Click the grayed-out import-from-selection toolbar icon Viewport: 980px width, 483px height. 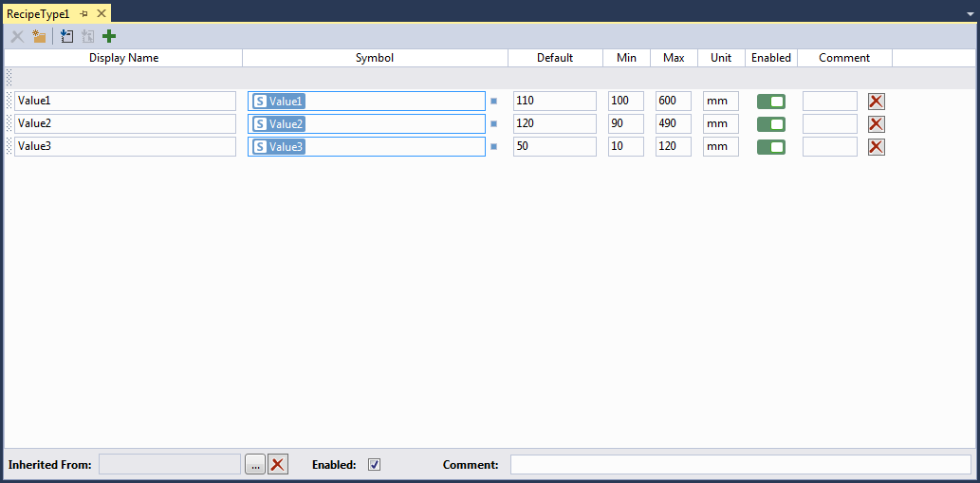88,37
